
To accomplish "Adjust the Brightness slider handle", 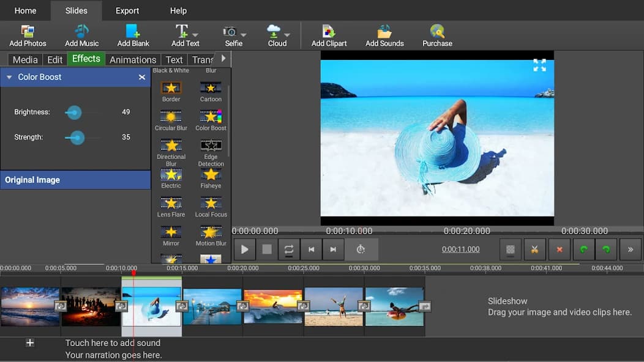I will (73, 113).
